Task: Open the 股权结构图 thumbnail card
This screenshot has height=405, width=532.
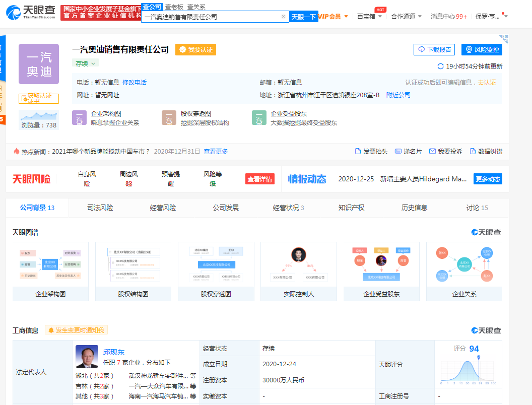Action: 134,272
